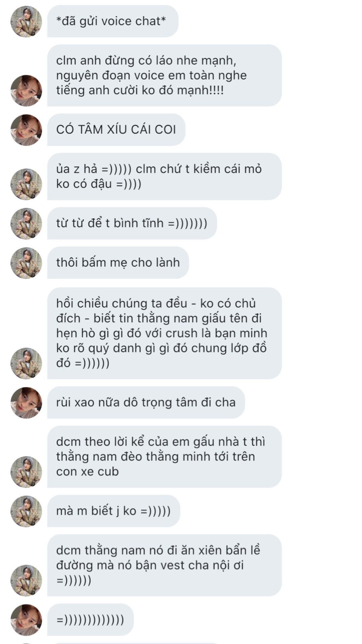This screenshot has width=362, height=644.
Task: Select the 'mà m biết j ko =)))))' bubble
Action: (114, 511)
